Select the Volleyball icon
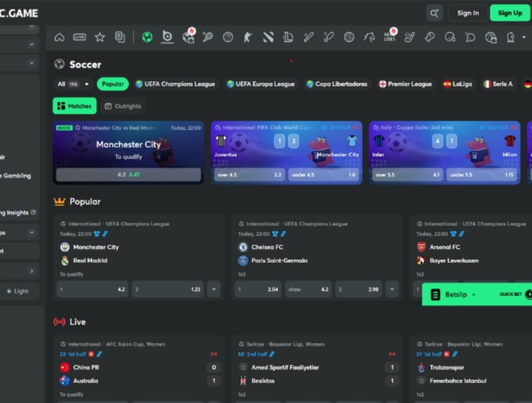The image size is (532, 403). [x=349, y=37]
